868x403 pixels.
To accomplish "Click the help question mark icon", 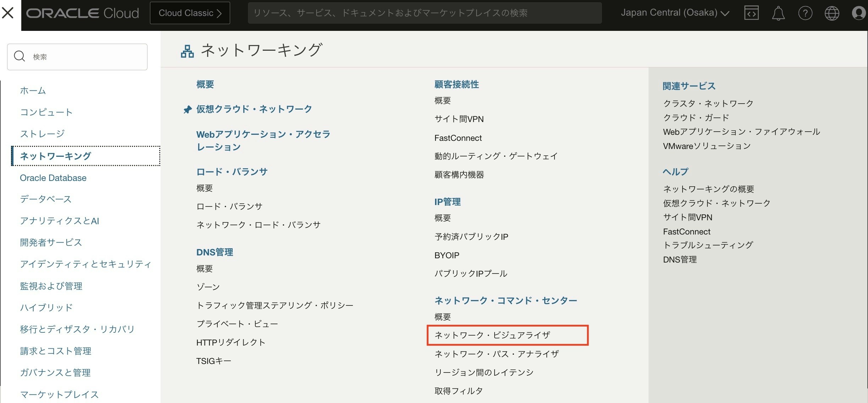I will coord(805,13).
